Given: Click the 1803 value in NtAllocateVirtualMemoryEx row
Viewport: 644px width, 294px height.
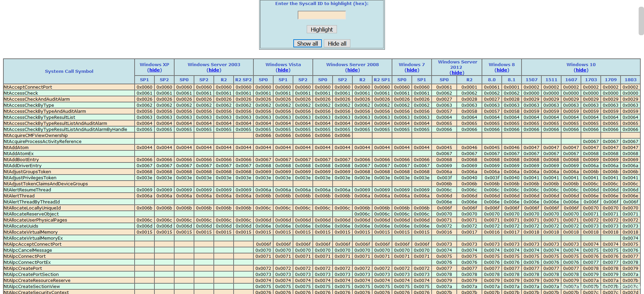Looking at the screenshot, I should coord(630,238).
